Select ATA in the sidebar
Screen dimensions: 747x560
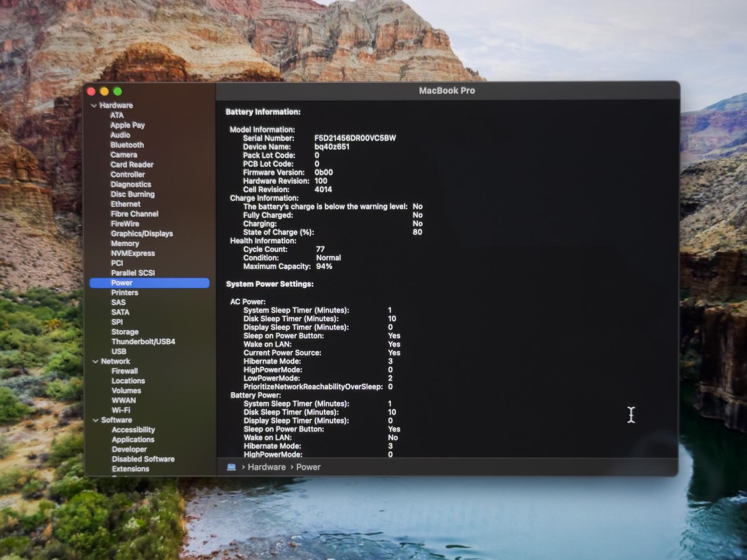117,115
